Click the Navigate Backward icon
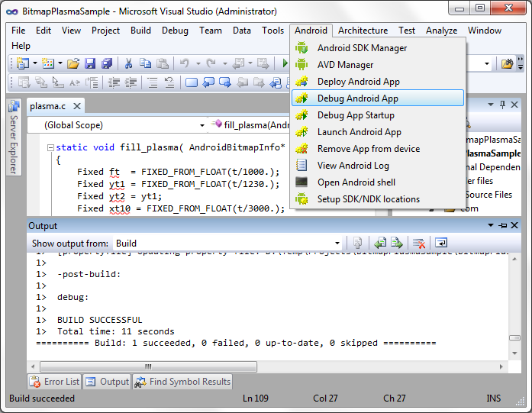The width and height of the screenshot is (532, 413). point(239,63)
